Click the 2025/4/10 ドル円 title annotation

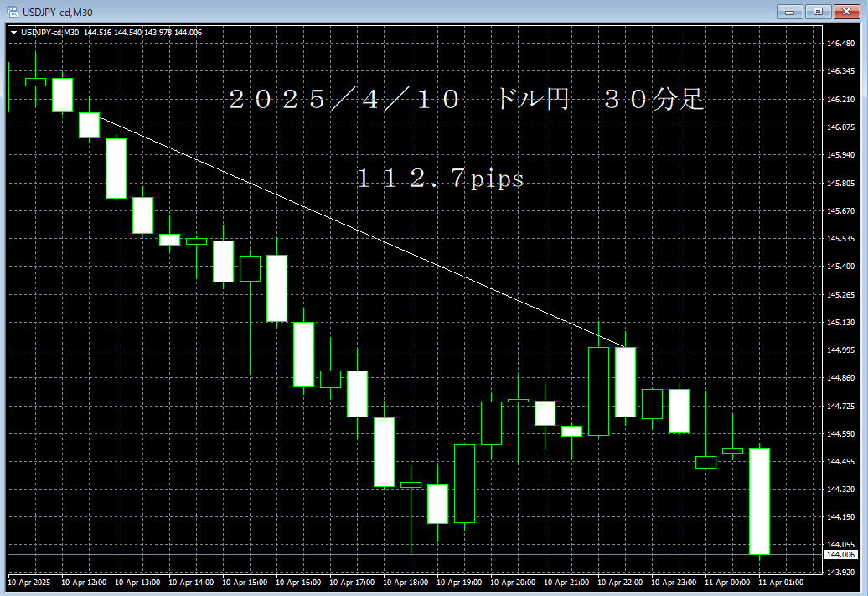(465, 99)
